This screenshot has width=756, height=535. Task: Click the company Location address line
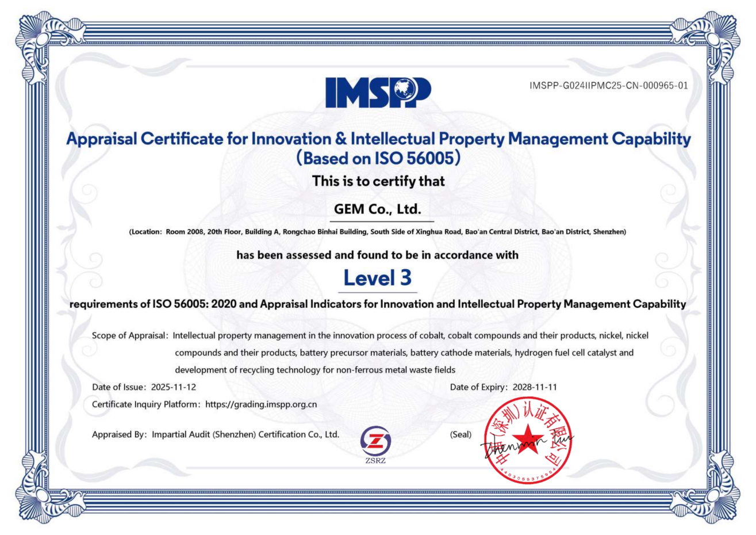pyautogui.click(x=378, y=232)
